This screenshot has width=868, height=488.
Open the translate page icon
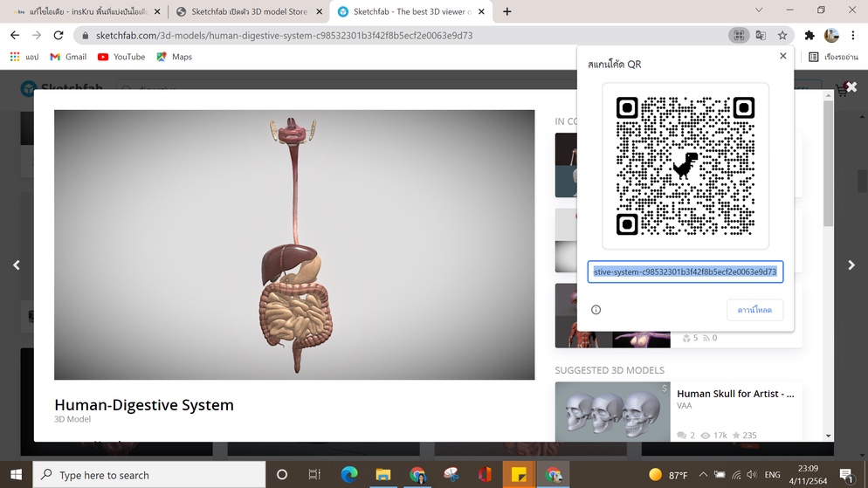[761, 36]
